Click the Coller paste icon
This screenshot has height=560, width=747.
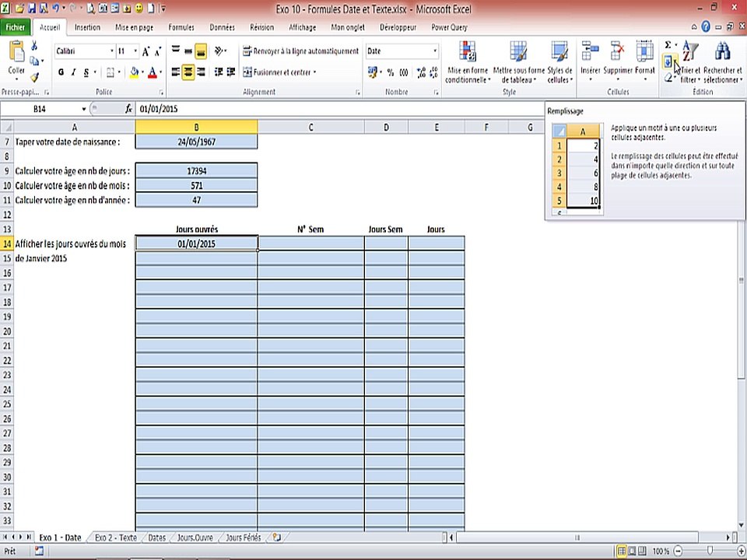(16, 51)
